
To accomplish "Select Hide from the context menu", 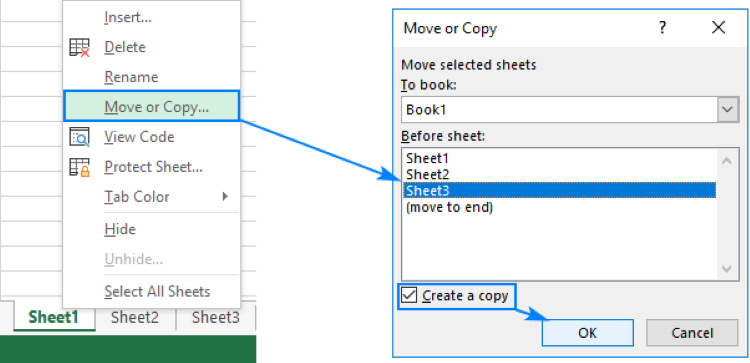I will [120, 229].
